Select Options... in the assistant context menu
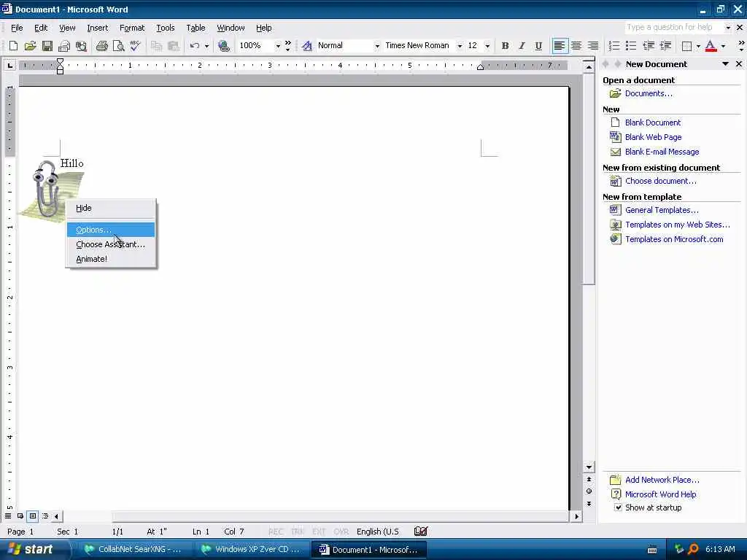The width and height of the screenshot is (747, 560). click(111, 230)
